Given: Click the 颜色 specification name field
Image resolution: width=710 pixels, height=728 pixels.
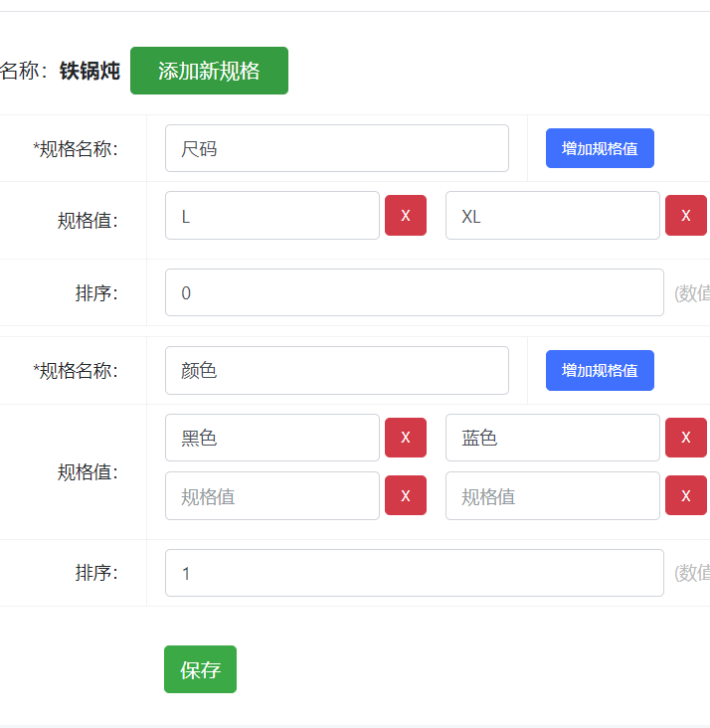Looking at the screenshot, I should [336, 370].
